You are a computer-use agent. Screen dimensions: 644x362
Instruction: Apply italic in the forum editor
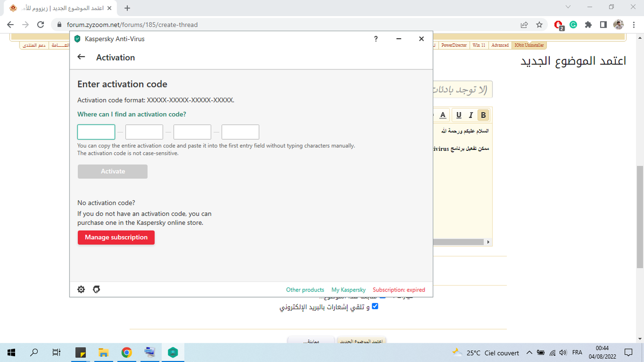(x=471, y=115)
